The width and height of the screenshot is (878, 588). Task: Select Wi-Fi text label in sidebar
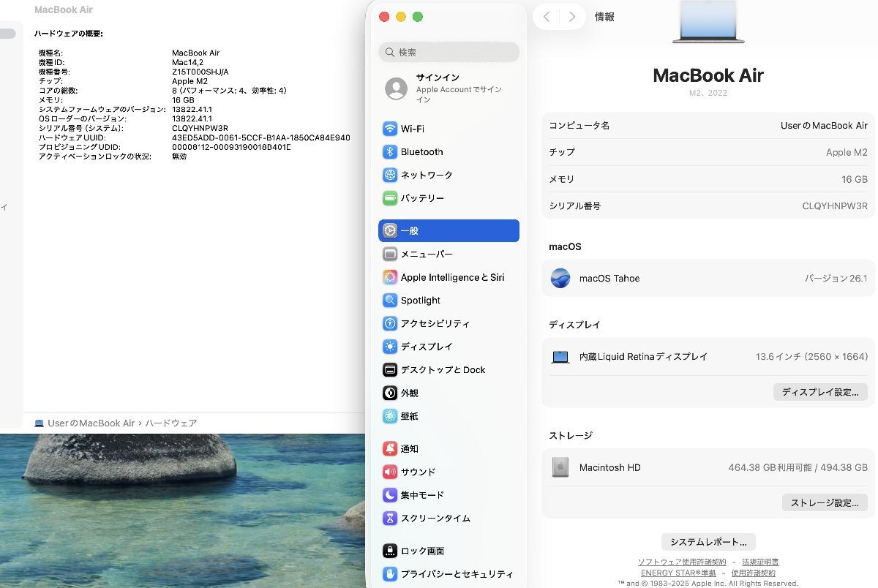(x=413, y=129)
